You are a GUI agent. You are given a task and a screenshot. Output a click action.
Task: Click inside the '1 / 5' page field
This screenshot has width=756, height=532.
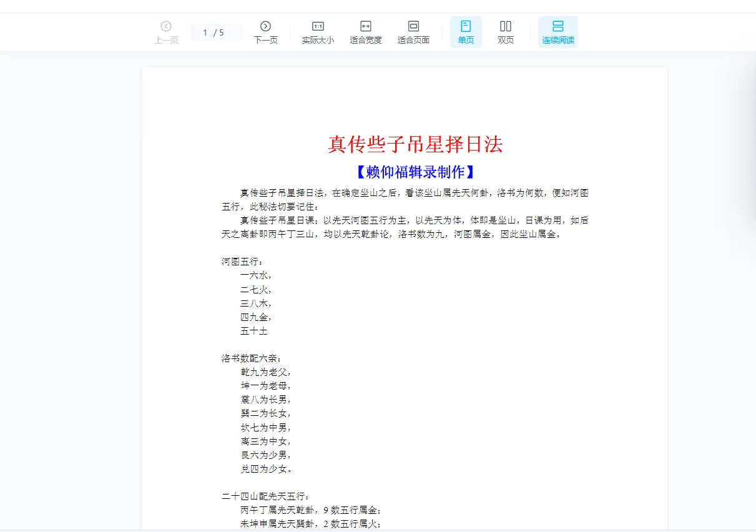pyautogui.click(x=216, y=32)
